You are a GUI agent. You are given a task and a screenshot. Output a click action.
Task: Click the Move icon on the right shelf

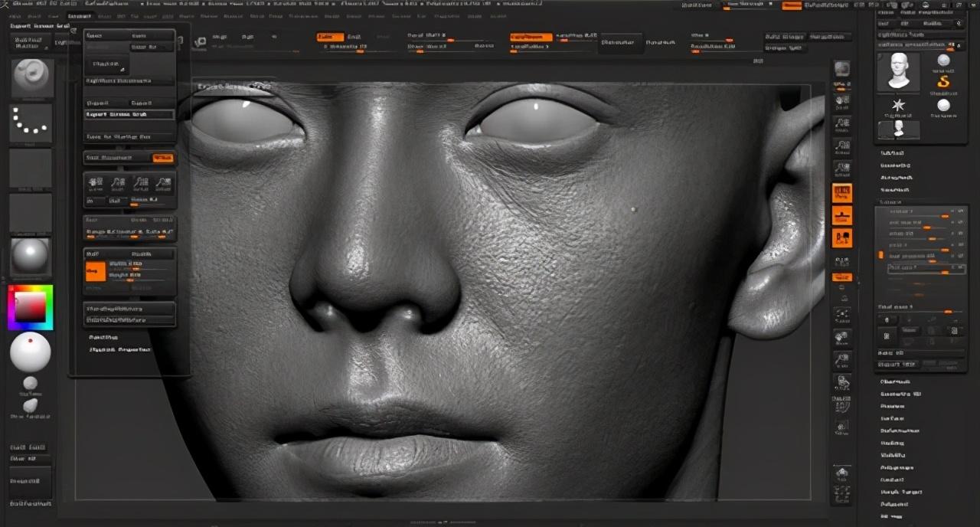841,336
